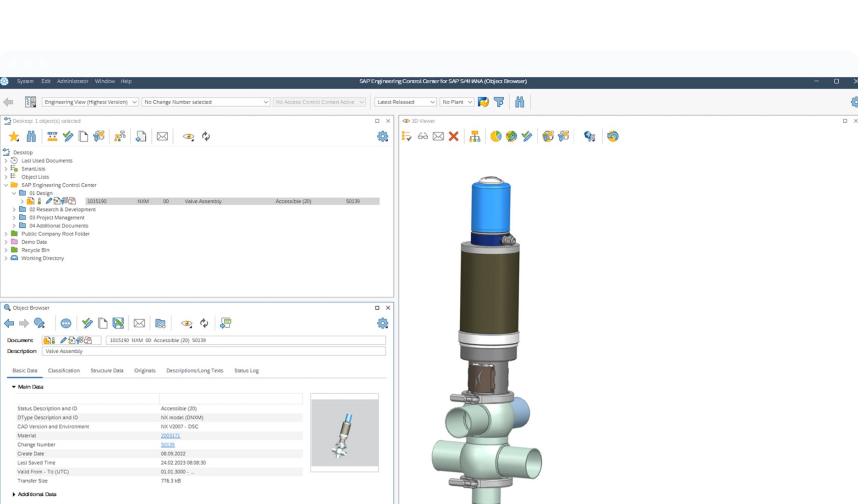Open the Engineering View version dropdown
Image resolution: width=858 pixels, height=504 pixels.
[90, 102]
